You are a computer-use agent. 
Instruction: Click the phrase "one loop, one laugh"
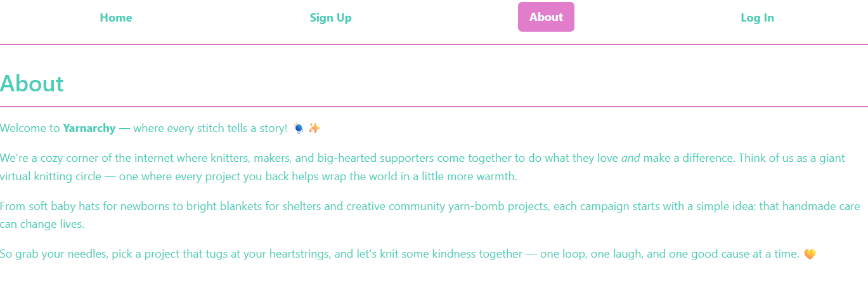point(592,254)
